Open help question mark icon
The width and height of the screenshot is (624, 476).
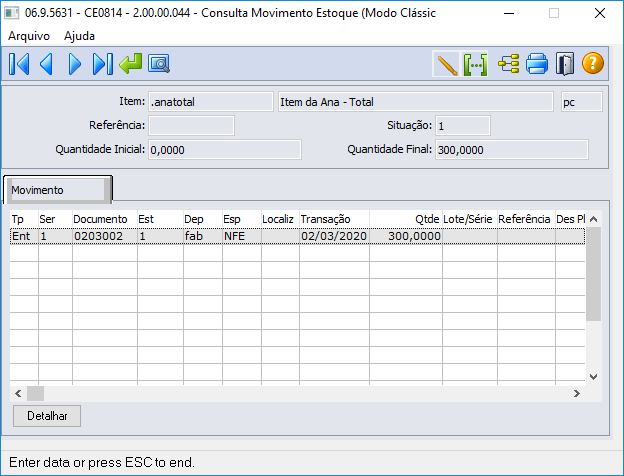593,63
